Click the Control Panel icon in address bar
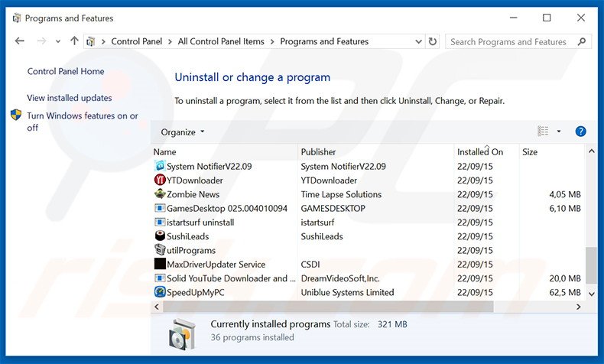Screen dimensions: 604x364 [x=90, y=41]
